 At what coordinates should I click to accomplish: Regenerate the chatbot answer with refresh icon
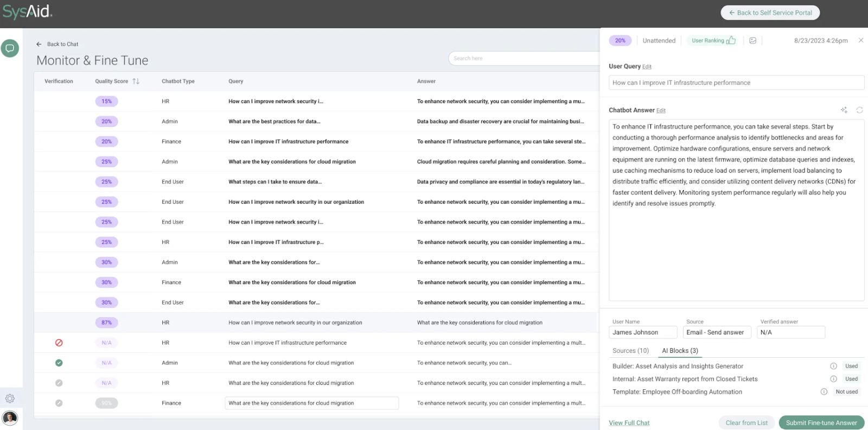859,110
